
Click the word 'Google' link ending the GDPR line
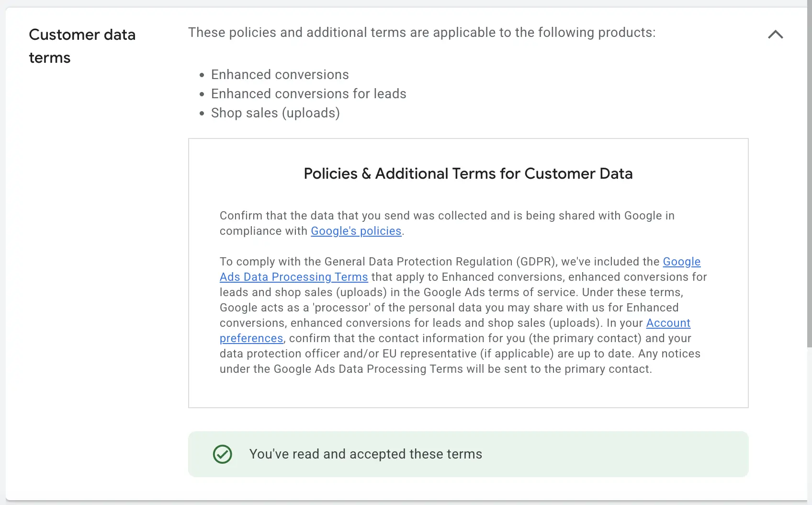point(682,262)
